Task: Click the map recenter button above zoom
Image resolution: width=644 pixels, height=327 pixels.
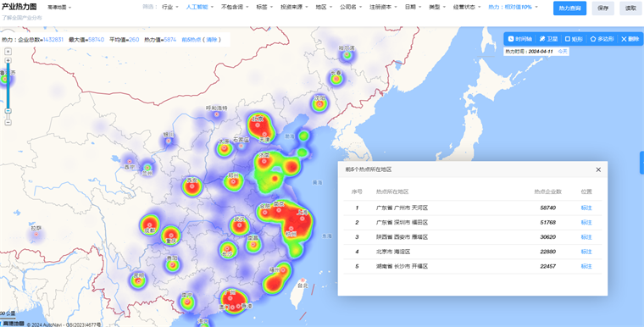Action: pyautogui.click(x=8, y=52)
